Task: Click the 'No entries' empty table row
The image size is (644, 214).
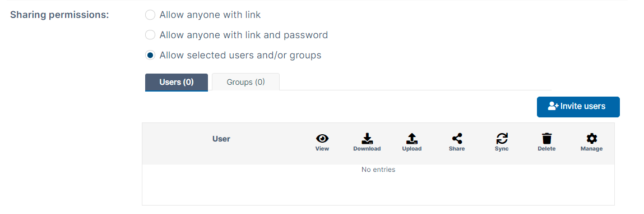Action: [378, 170]
